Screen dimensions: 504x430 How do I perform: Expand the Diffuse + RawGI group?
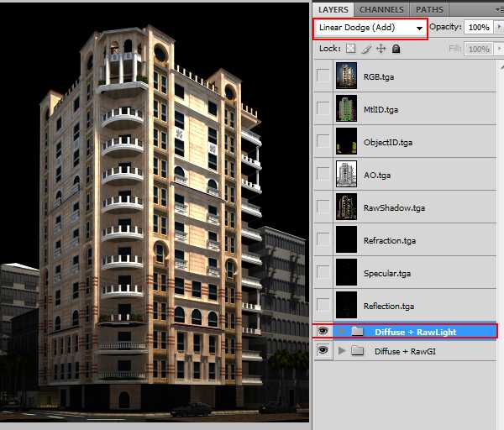tap(342, 351)
